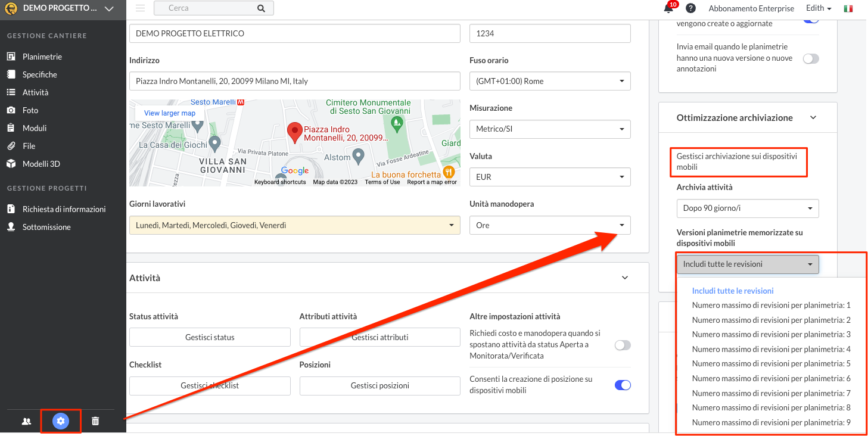Image resolution: width=868 pixels, height=436 pixels.
Task: Open notifications bell icon
Action: pyautogui.click(x=669, y=8)
